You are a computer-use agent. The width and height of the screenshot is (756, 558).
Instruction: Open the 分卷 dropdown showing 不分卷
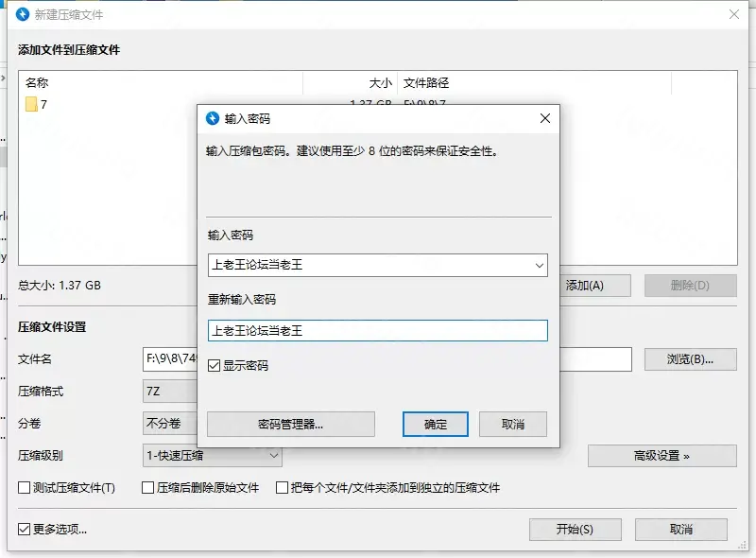pos(170,424)
